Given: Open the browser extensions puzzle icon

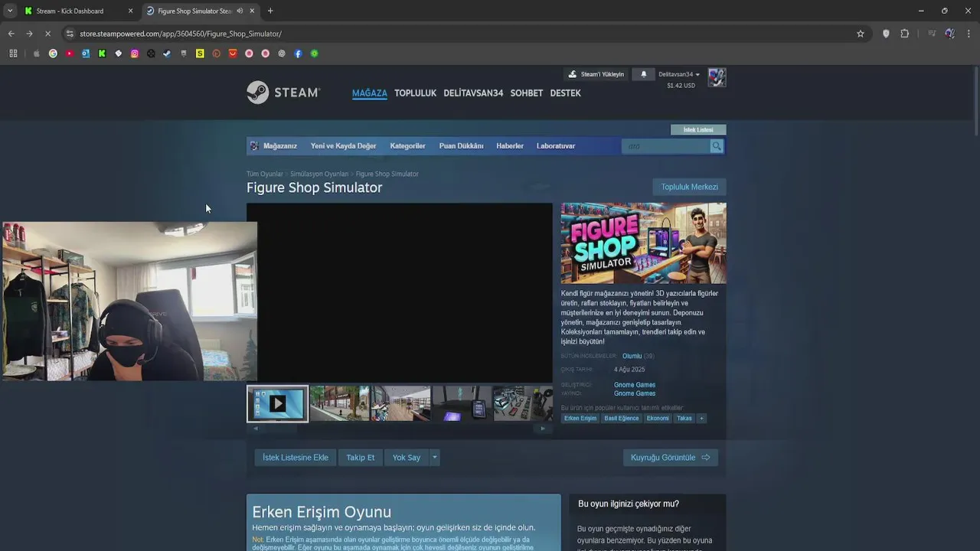Looking at the screenshot, I should [x=904, y=34].
